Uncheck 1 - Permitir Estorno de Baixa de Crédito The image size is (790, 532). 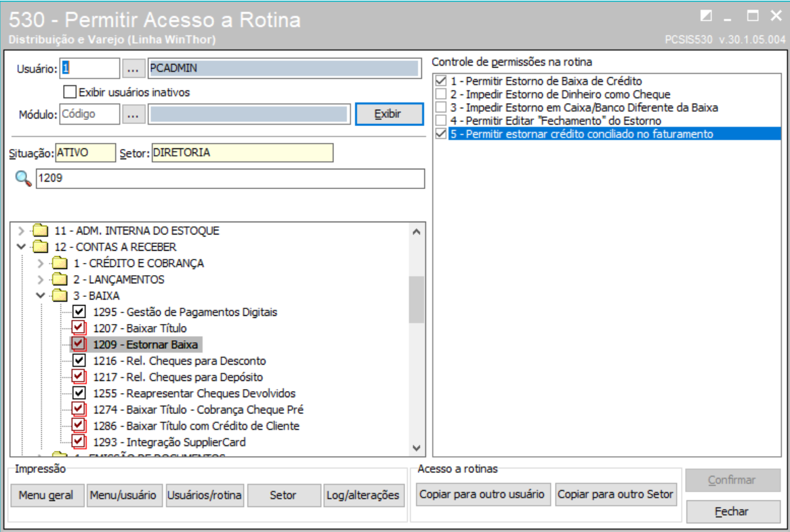(x=441, y=81)
